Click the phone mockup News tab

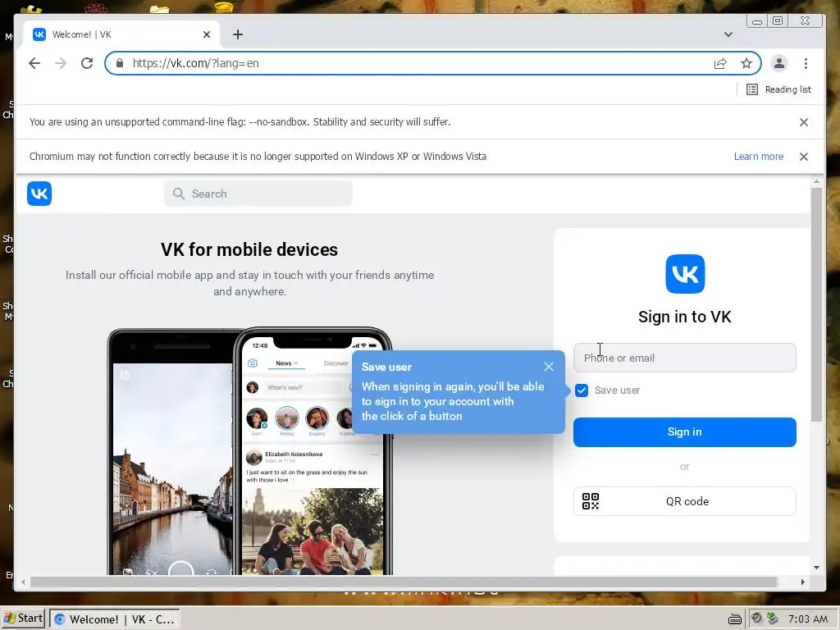[x=286, y=363]
